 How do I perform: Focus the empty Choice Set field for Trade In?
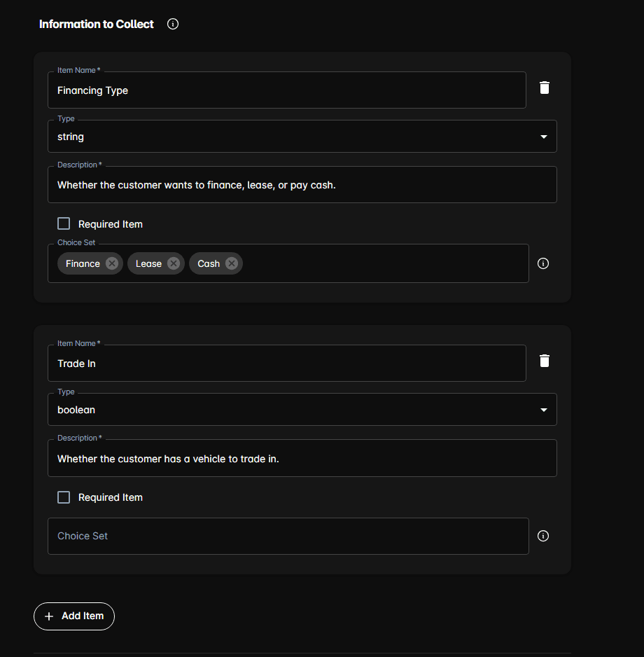pos(288,537)
